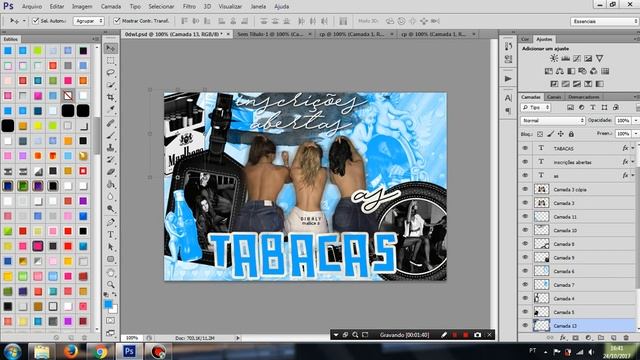Hide the Camada 6 layer

click(x=525, y=271)
